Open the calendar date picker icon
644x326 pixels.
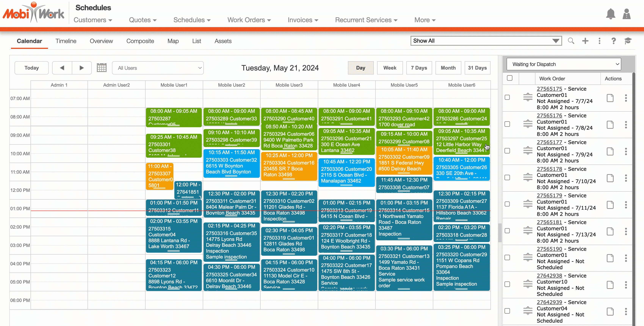(102, 68)
